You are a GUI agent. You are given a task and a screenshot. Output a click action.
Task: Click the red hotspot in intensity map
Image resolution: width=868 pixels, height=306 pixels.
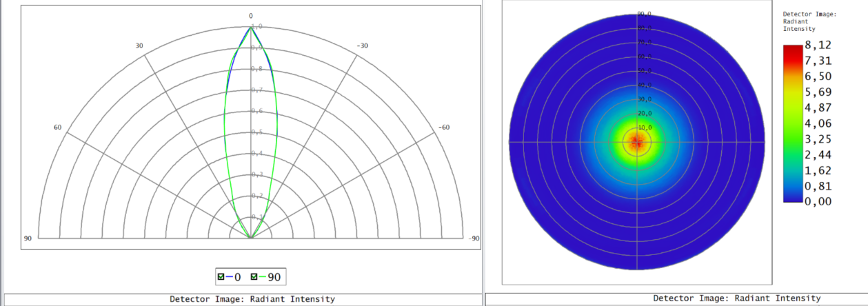(x=636, y=142)
